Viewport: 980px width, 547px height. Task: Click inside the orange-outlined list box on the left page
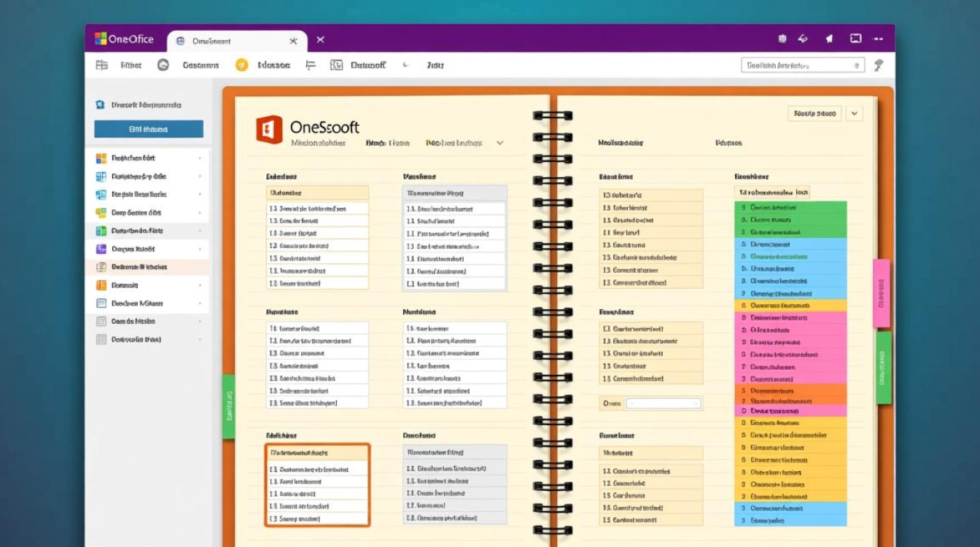point(317,484)
